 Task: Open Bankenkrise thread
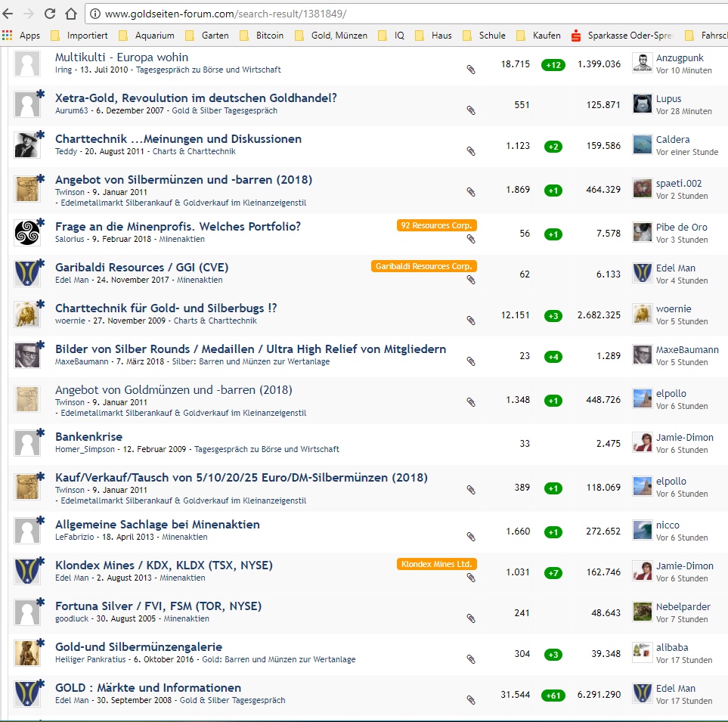point(88,437)
